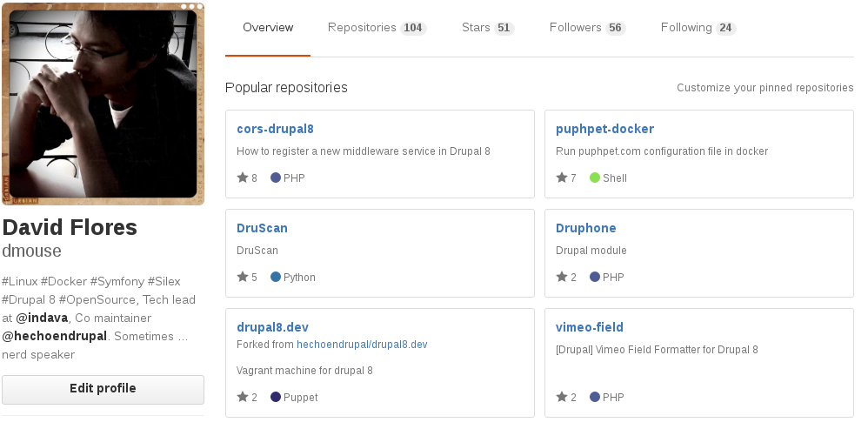Open the Repositories tab
Viewport: 868px width, 429px height.
pyautogui.click(x=377, y=28)
